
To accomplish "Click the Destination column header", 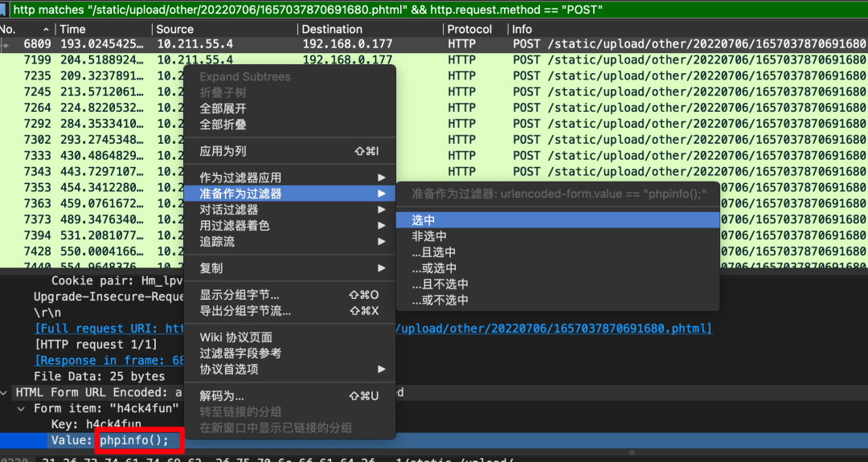I will (371, 29).
